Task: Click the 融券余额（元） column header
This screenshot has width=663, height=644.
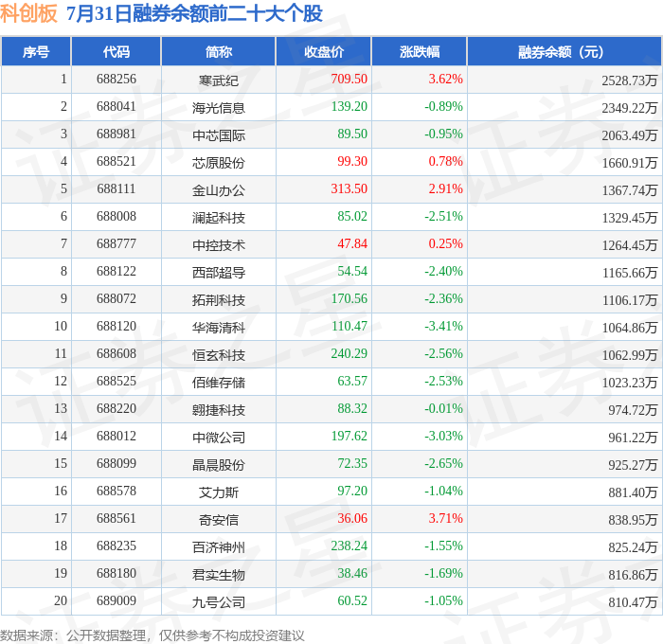Action: (x=564, y=52)
